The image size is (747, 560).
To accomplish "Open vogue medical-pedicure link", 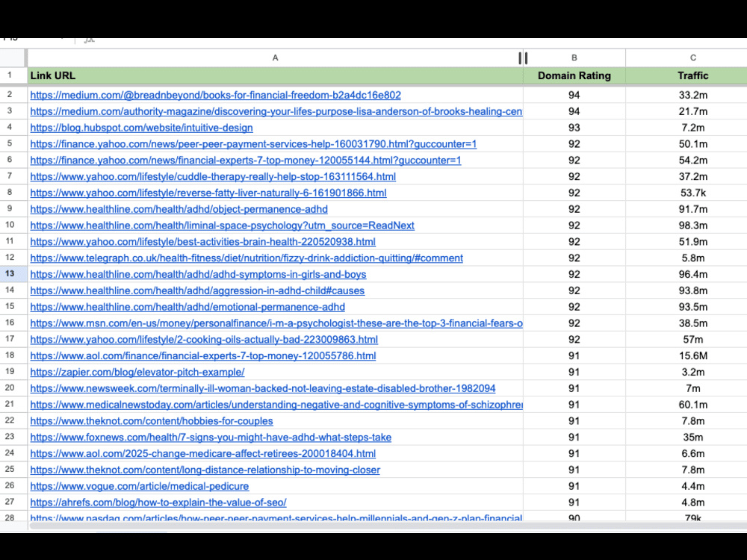I will pos(140,486).
